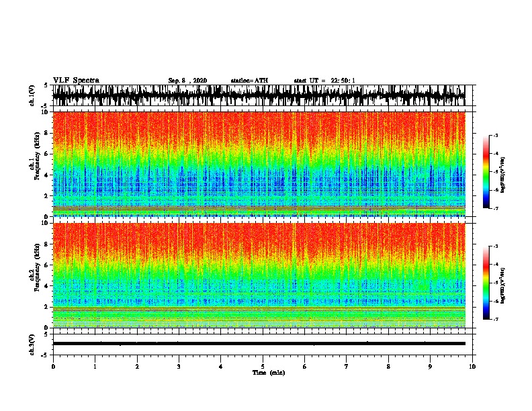Click the time axis tick label "3"

(179, 367)
